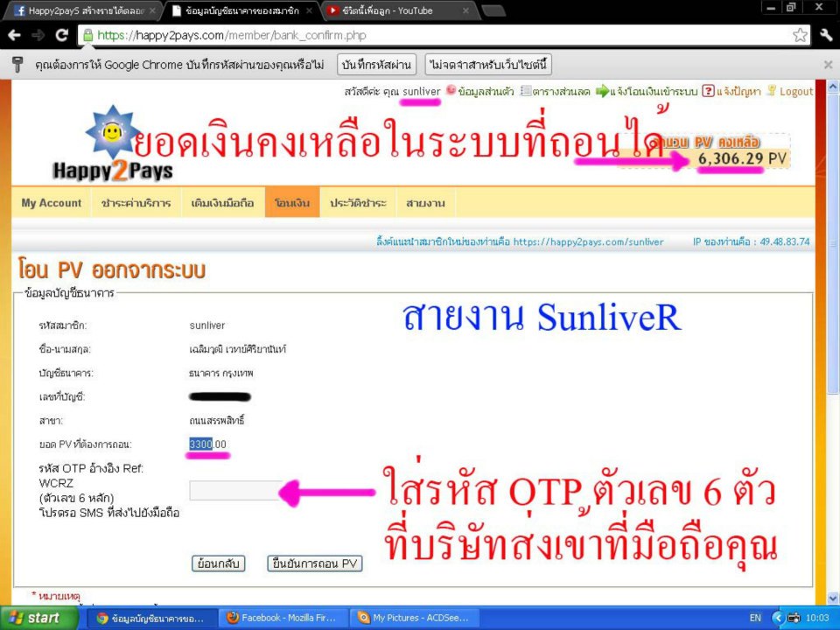The image size is (840, 630).
Task: Open Chrome wrench settings menu
Action: click(827, 35)
